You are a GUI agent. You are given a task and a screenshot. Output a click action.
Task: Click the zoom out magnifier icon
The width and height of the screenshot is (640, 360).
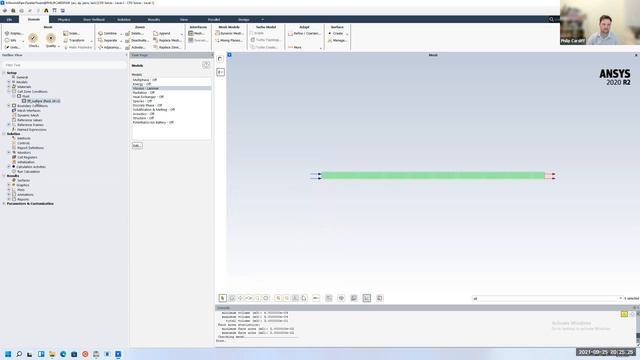pyautogui.click(x=287, y=298)
